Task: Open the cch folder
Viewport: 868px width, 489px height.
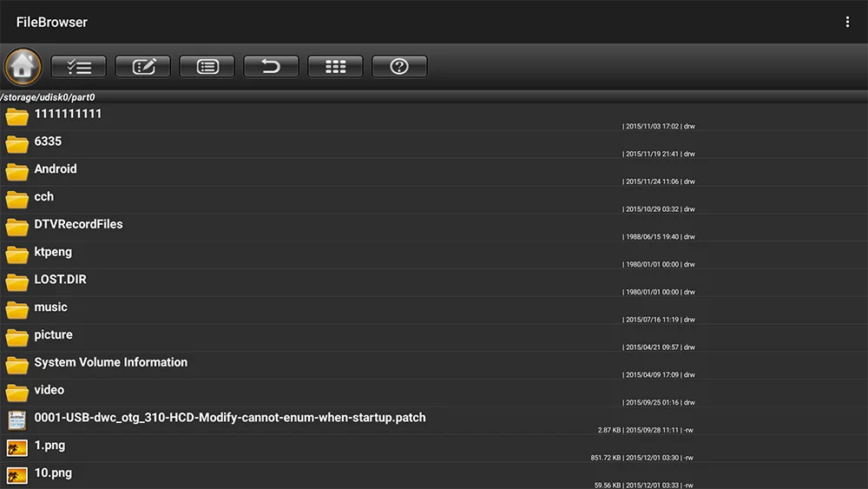Action: tap(434, 200)
